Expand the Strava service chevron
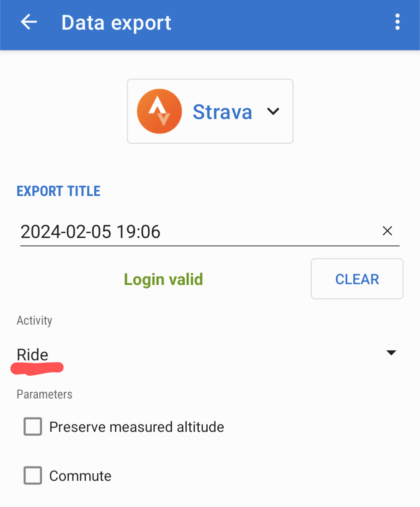Screen dimensions: 420x507 (x=273, y=112)
